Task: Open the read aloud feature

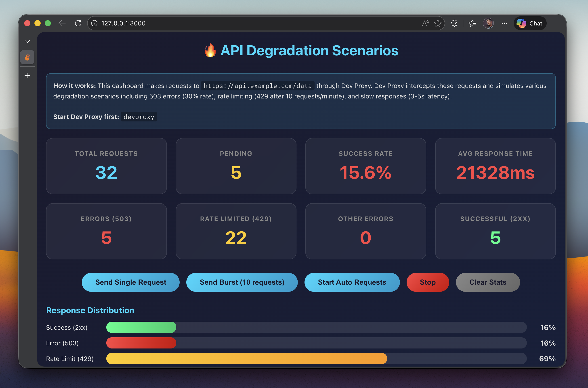Action: point(425,23)
